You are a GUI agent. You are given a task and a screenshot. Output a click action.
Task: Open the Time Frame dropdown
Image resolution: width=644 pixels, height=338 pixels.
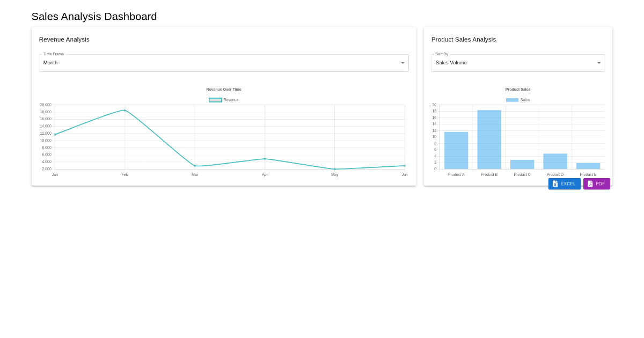click(x=223, y=63)
